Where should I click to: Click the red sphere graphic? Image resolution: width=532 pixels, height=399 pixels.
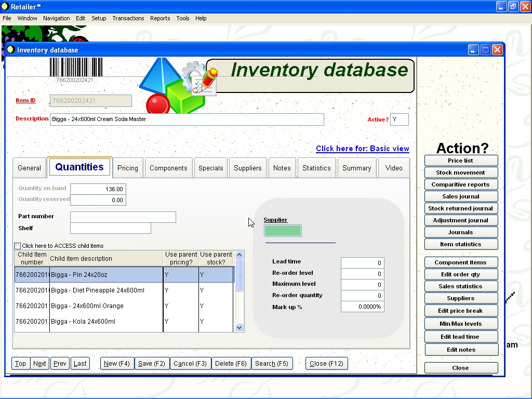(x=157, y=104)
